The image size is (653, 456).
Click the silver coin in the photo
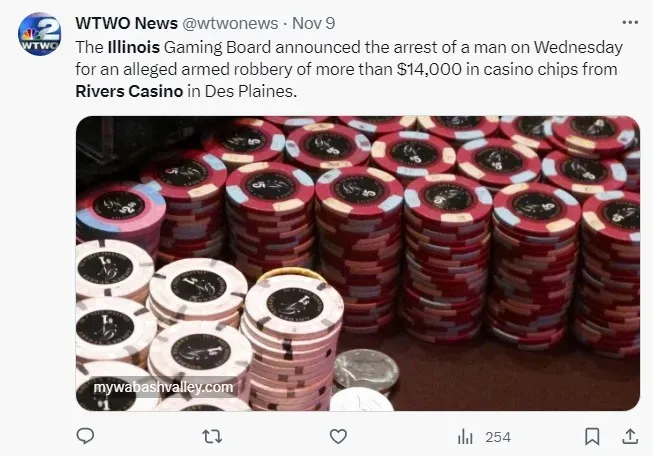click(x=366, y=370)
